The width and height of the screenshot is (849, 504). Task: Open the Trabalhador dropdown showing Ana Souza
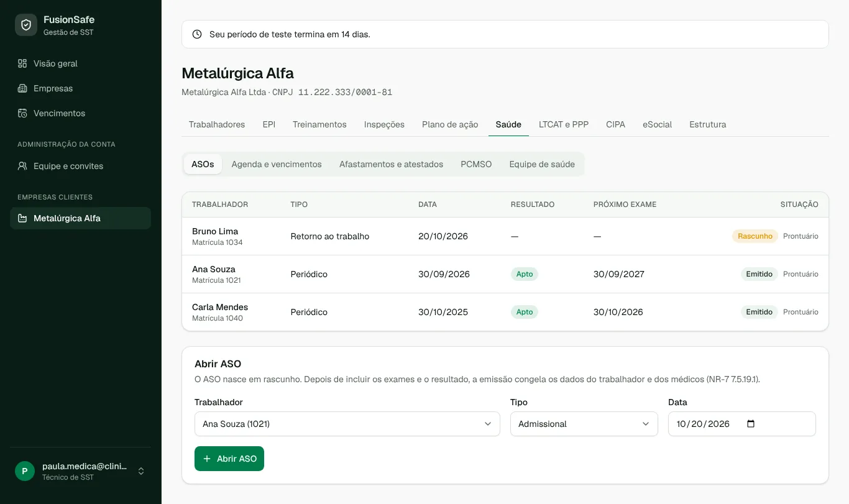coord(347,424)
